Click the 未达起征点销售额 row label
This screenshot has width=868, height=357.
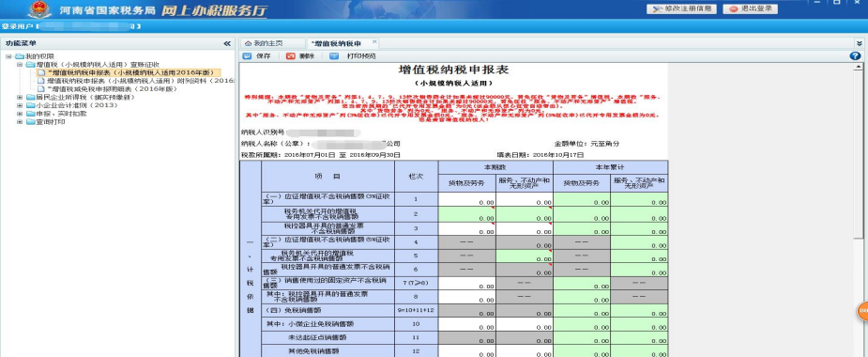[316, 337]
